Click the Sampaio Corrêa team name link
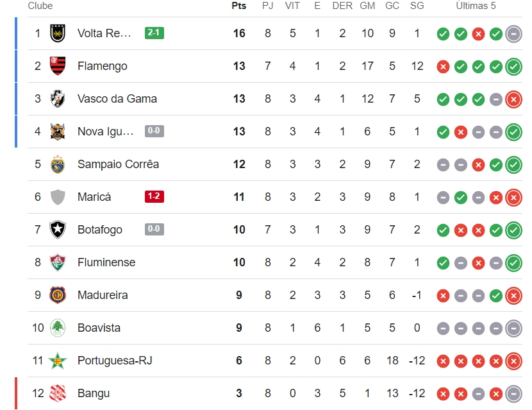Image resolution: width=532 pixels, height=410 pixels. 118,164
